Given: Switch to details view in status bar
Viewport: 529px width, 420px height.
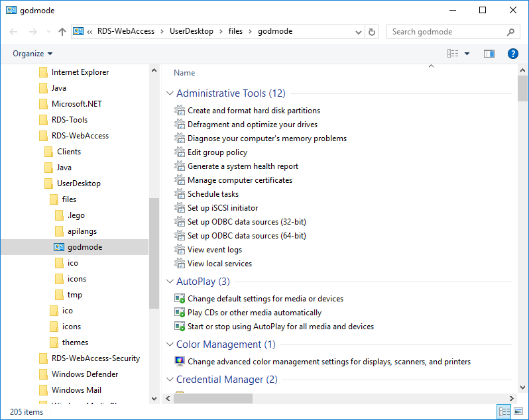Looking at the screenshot, I should click(x=504, y=411).
